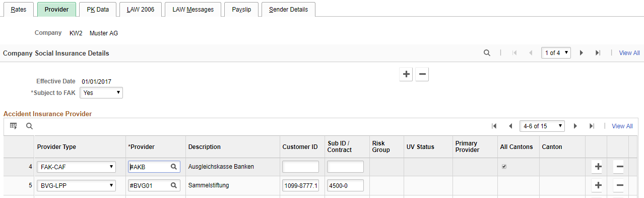Open the 4-6 of 15 row range dropdown
644x198 pixels.
pos(542,126)
